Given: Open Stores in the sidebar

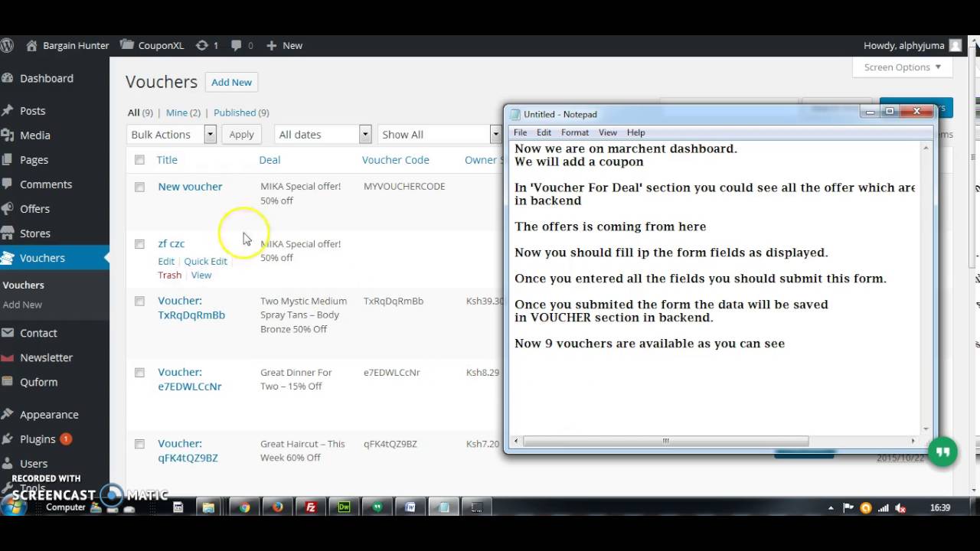Looking at the screenshot, I should click(x=34, y=233).
